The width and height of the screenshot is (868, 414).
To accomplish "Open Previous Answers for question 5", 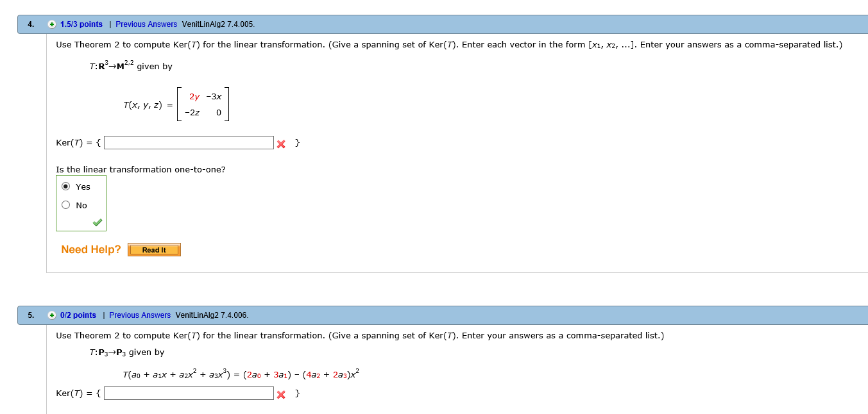I will [140, 315].
